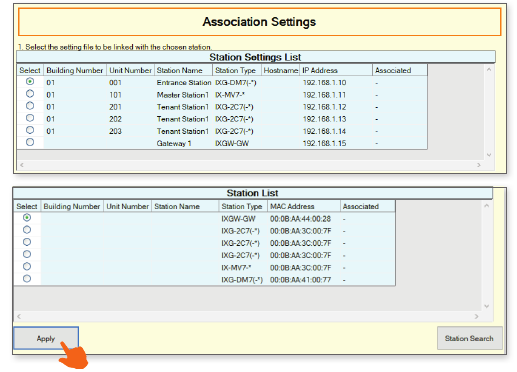Select the IX-MV7-* station list radio button

27,267
